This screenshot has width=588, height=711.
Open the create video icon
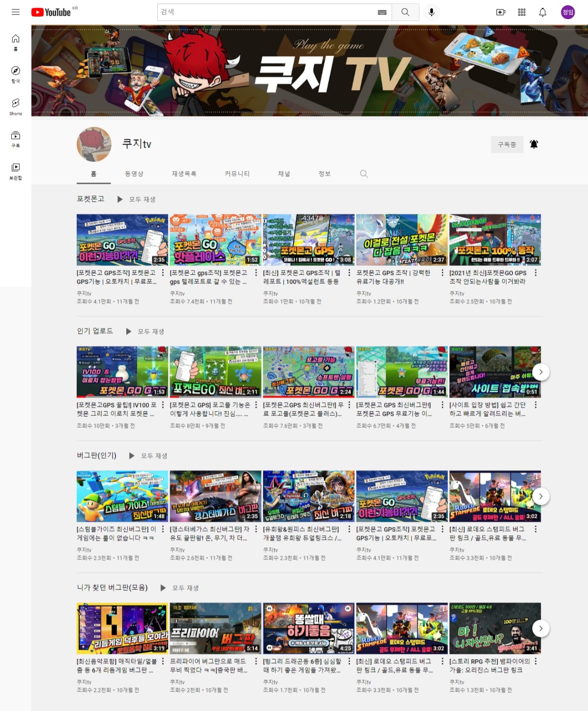tap(500, 12)
